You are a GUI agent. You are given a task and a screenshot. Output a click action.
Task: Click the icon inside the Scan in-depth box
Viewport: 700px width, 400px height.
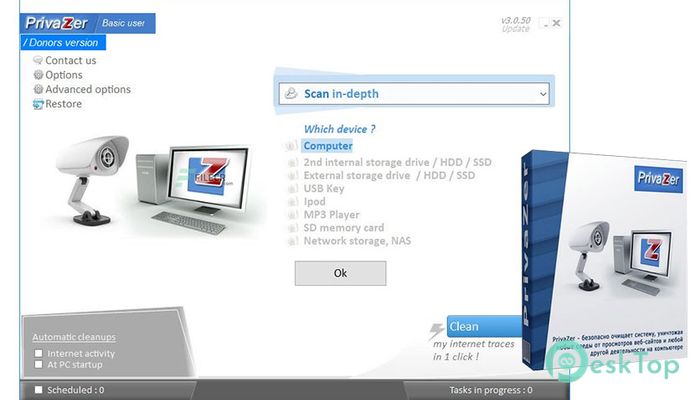[291, 93]
